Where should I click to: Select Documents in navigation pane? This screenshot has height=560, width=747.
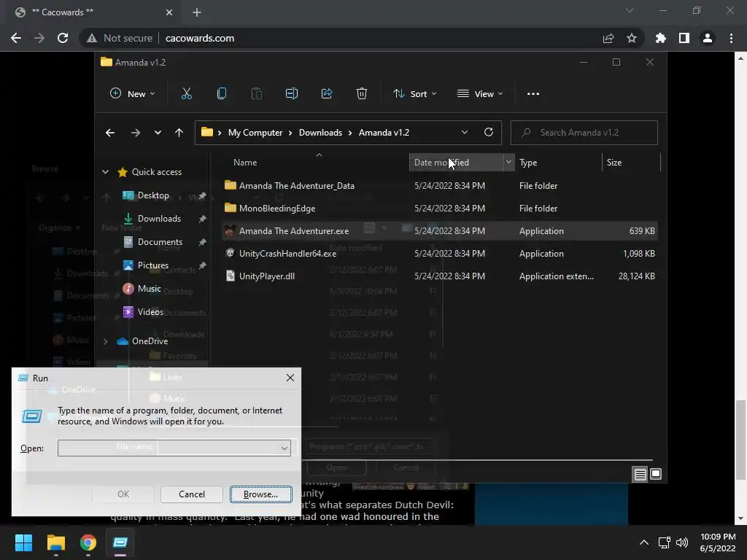[160, 242]
